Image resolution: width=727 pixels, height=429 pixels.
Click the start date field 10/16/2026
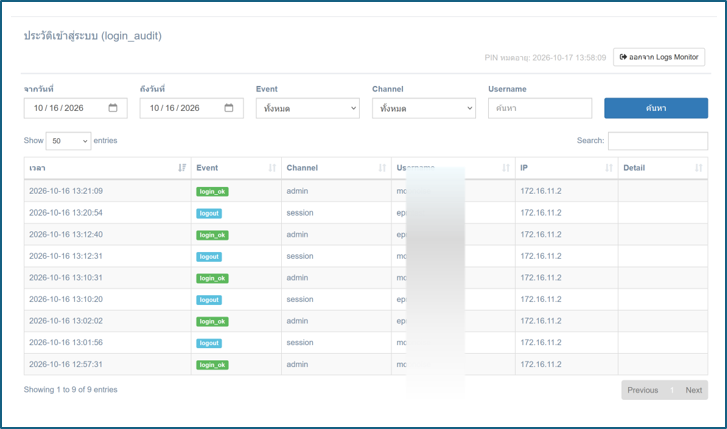(76, 108)
